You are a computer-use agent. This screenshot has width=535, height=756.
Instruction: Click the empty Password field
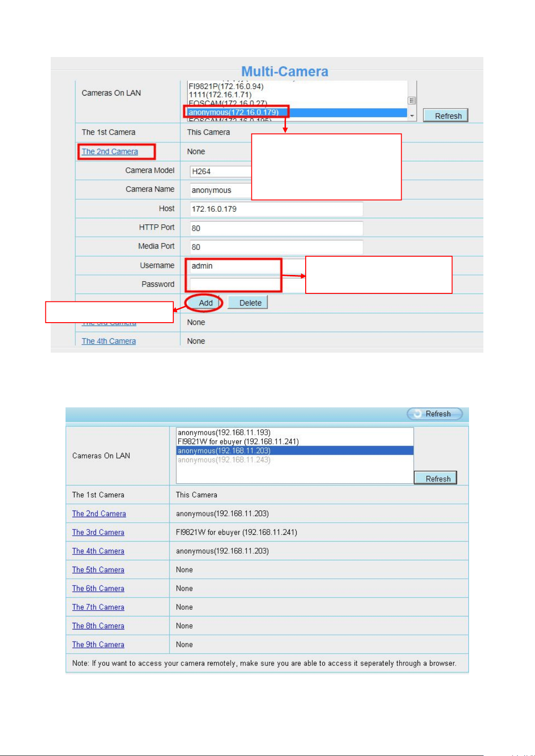tap(234, 285)
